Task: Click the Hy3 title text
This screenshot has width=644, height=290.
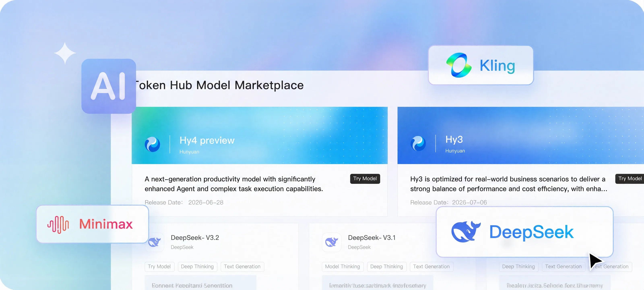Action: [454, 139]
